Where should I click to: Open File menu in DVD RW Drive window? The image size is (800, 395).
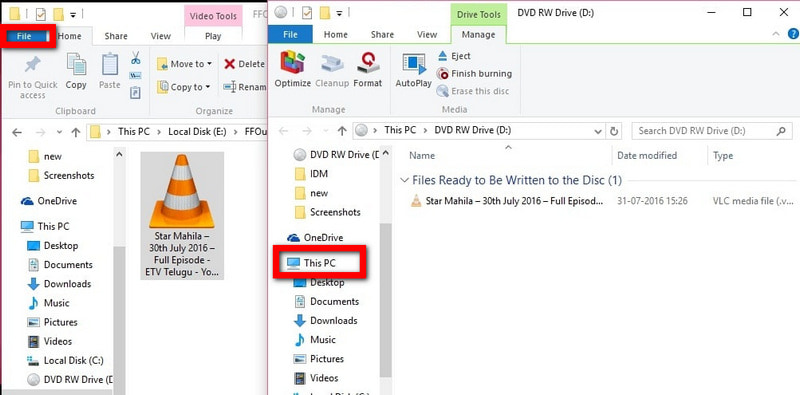click(x=290, y=35)
